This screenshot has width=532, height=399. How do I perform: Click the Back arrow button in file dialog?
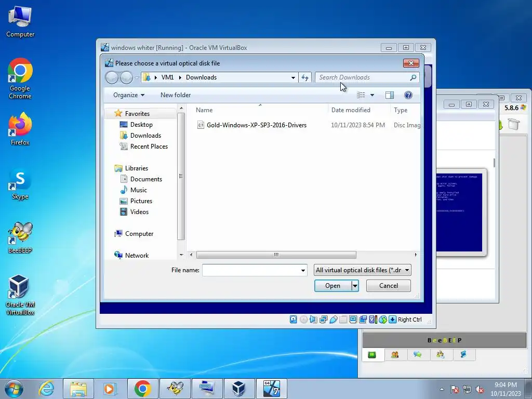pyautogui.click(x=112, y=78)
